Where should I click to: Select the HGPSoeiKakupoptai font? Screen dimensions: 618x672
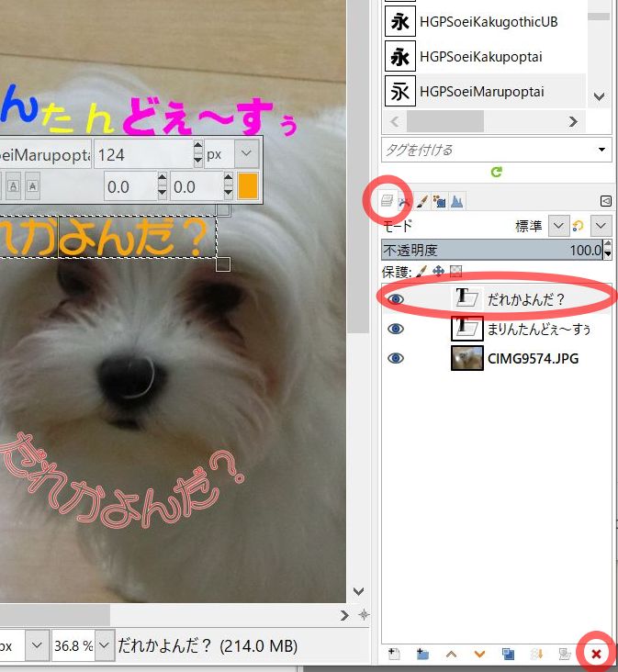485,56
